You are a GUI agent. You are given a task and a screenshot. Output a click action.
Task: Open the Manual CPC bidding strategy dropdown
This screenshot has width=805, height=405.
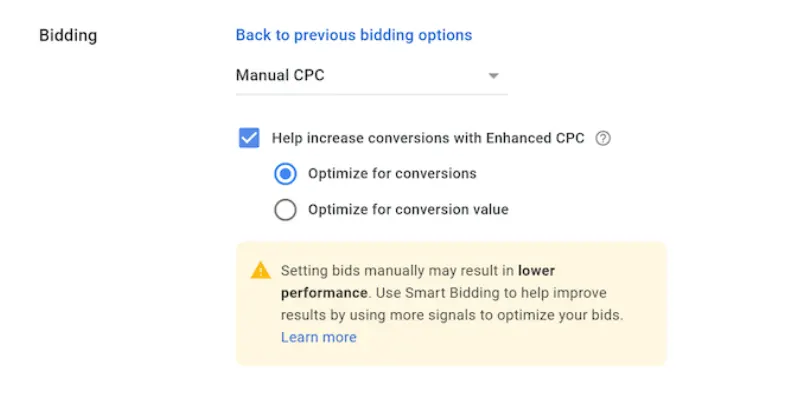(372, 75)
